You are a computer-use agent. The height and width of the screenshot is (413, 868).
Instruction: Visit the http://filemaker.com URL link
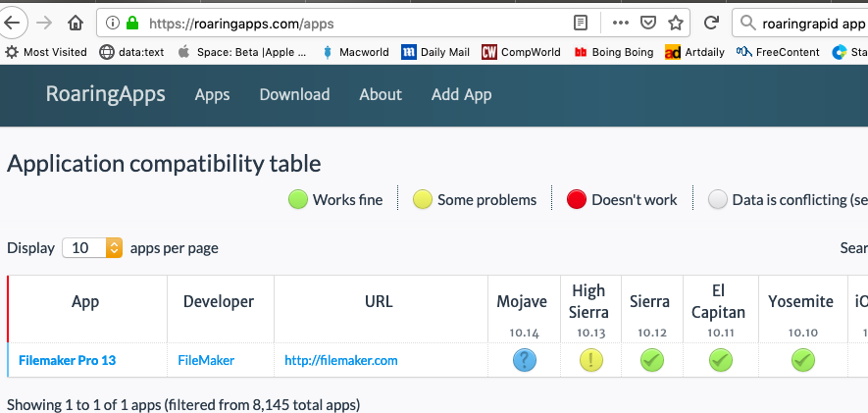341,360
